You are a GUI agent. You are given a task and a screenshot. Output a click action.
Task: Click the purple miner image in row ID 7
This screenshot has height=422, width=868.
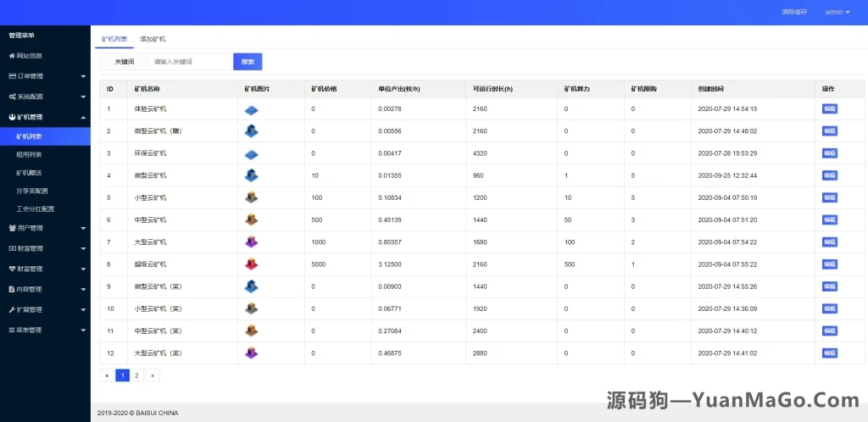[x=251, y=242]
